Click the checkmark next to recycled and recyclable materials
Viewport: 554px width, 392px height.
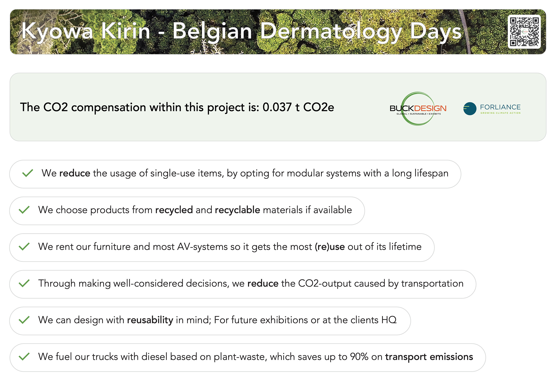[24, 210]
